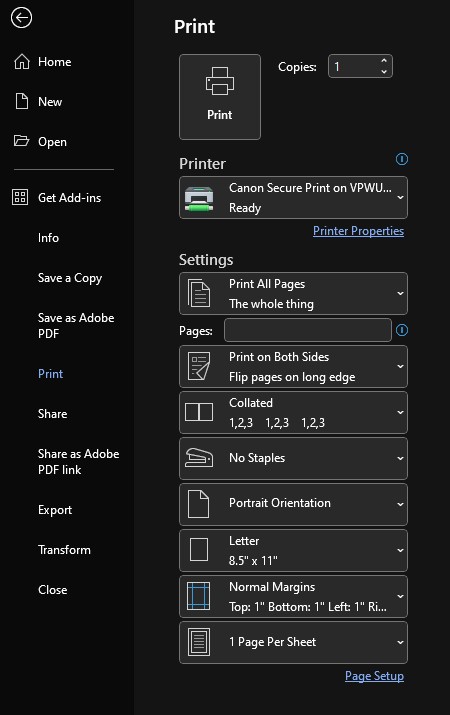Select Open in the sidebar
The width and height of the screenshot is (450, 715).
point(52,142)
